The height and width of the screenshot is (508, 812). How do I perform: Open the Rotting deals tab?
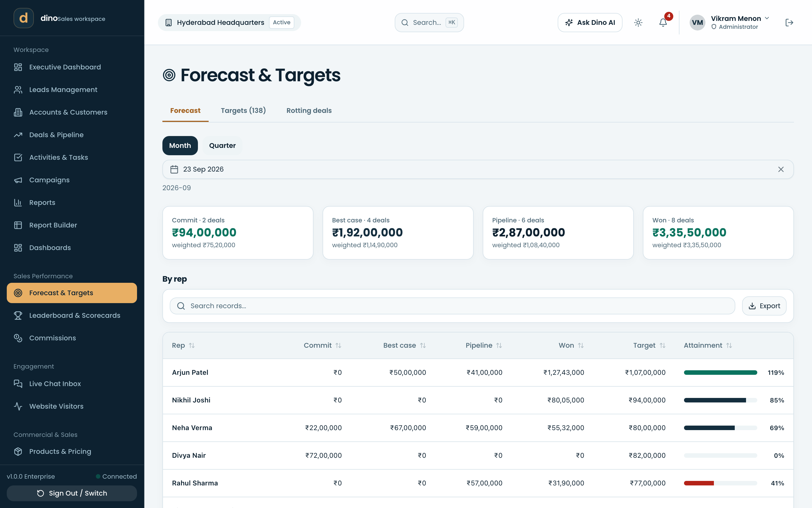(309, 111)
